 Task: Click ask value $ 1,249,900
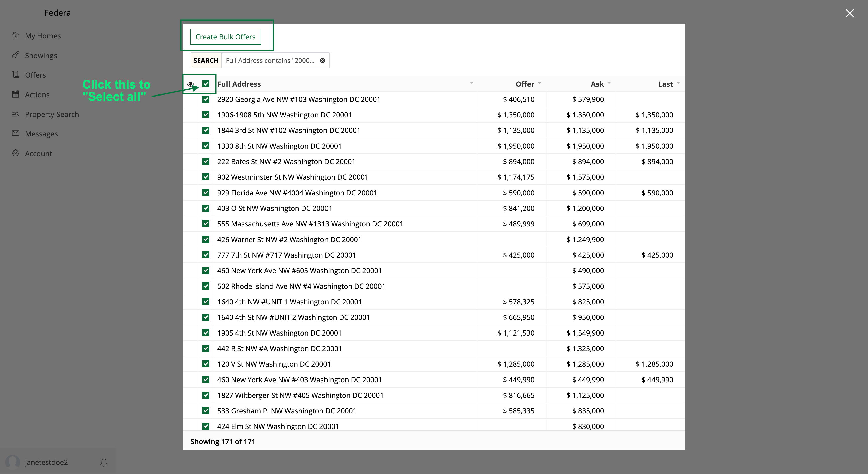[x=585, y=239]
